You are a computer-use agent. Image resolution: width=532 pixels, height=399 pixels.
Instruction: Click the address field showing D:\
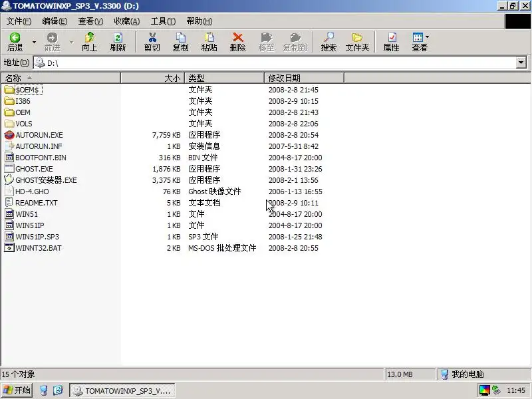coord(275,63)
